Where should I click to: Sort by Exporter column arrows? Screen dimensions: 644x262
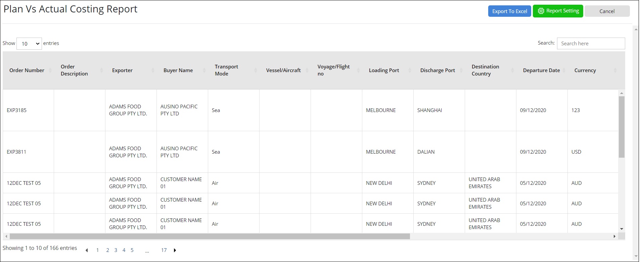[153, 70]
